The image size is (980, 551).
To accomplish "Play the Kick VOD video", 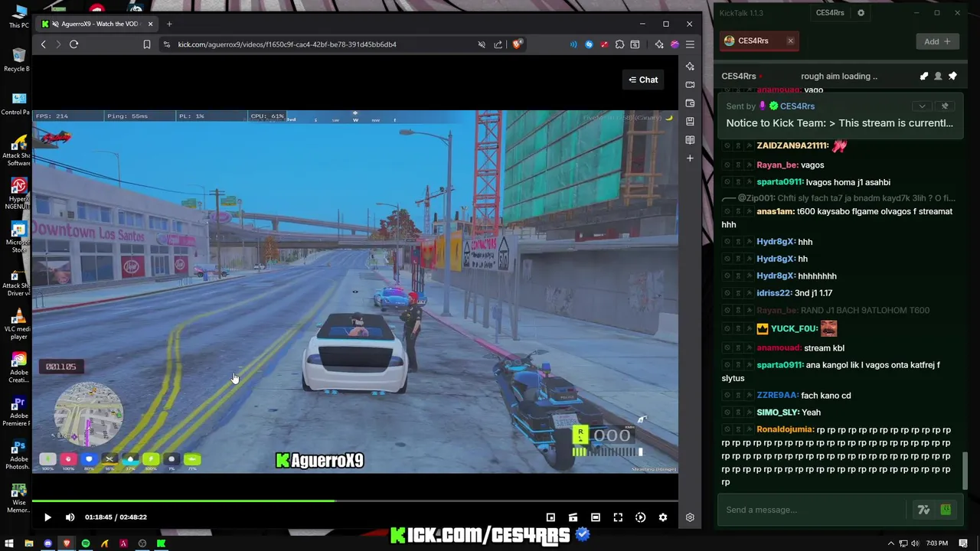I will tap(47, 517).
